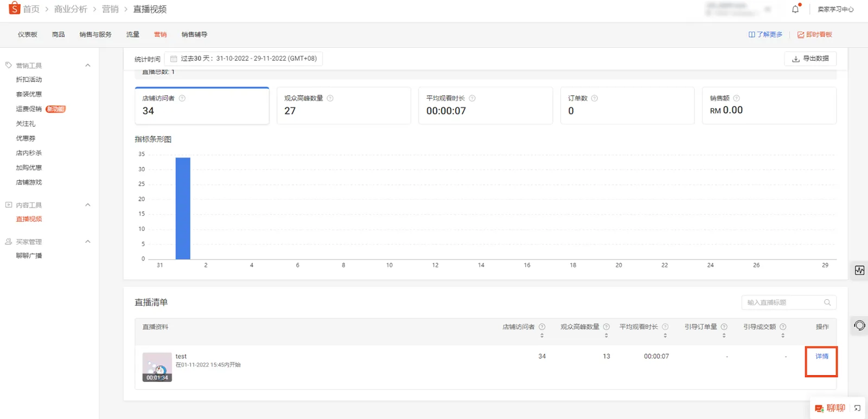Sort list by 平均观看时长 column
The height and width of the screenshot is (419, 868).
tap(665, 336)
